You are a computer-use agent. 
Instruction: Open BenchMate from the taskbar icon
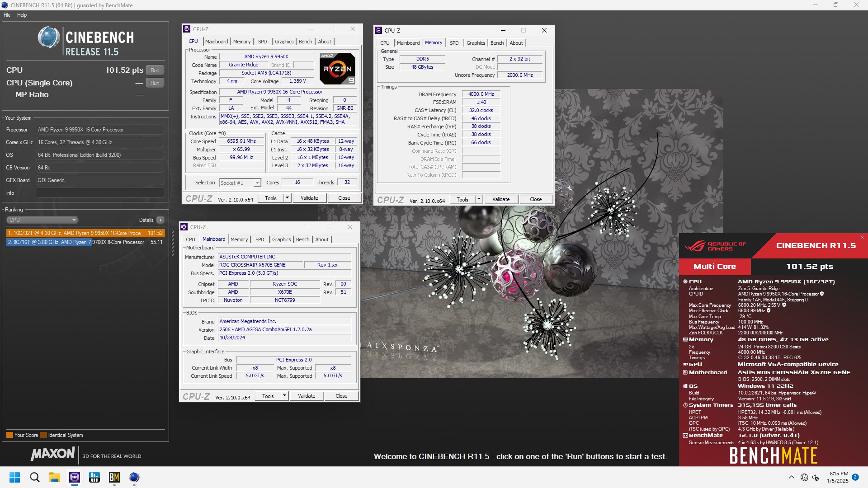coord(114,477)
